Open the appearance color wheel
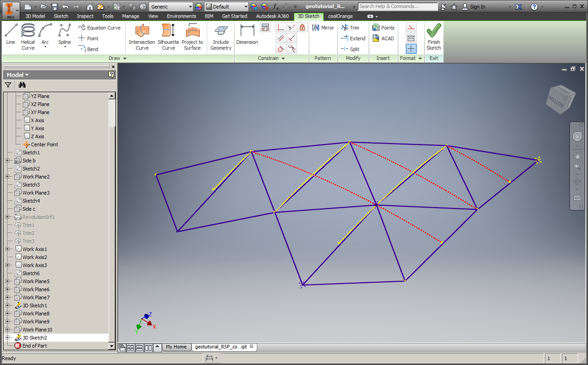Image resolution: width=588 pixels, height=365 pixels. coord(199,7)
